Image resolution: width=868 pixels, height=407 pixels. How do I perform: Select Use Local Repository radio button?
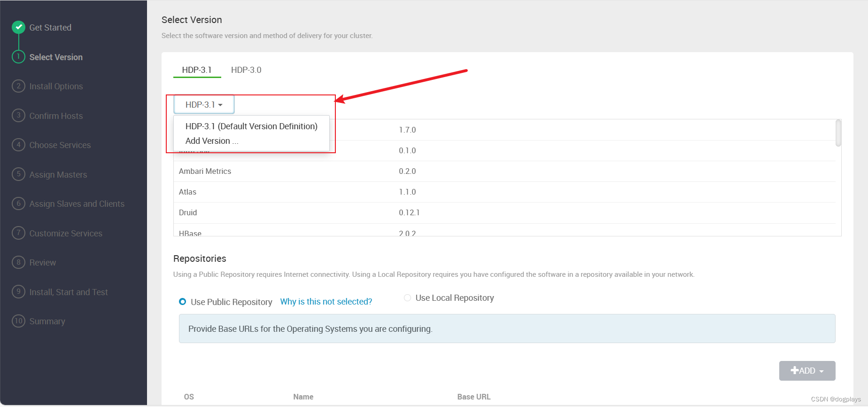(x=407, y=298)
